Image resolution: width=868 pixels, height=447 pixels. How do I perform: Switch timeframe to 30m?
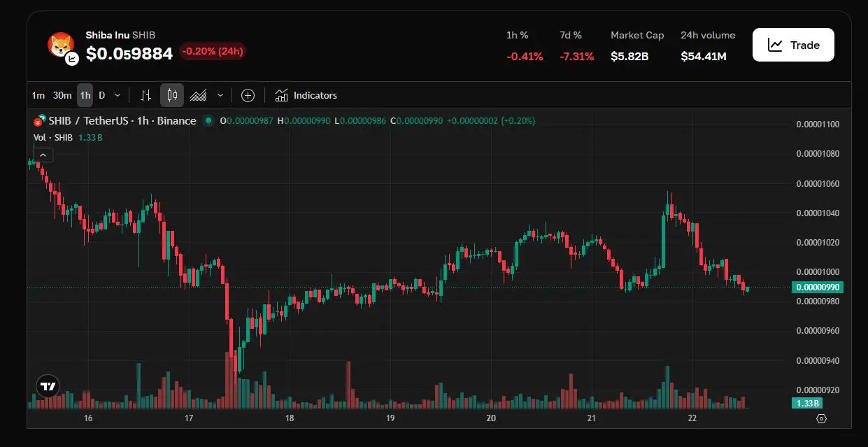point(62,95)
